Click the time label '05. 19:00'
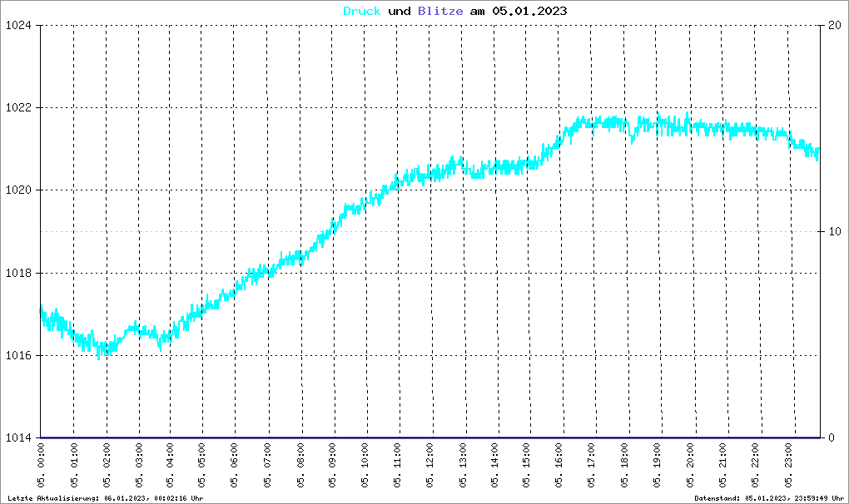 [658, 466]
